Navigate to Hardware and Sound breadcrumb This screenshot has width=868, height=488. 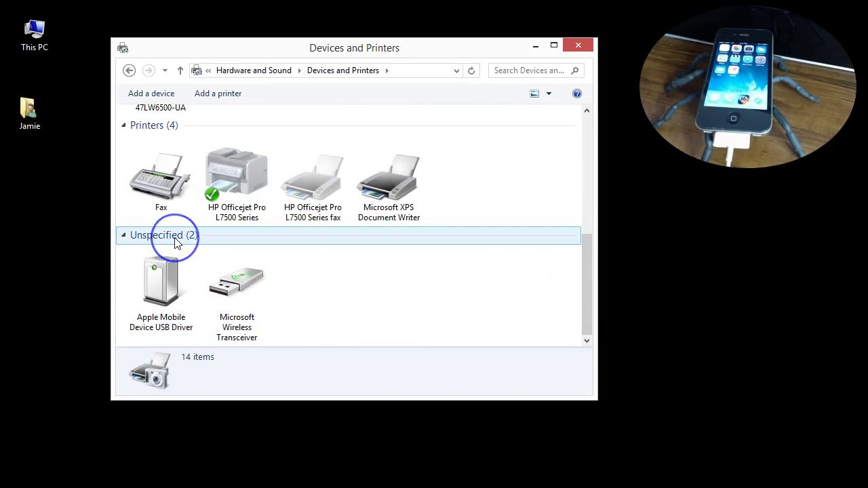tap(254, 70)
